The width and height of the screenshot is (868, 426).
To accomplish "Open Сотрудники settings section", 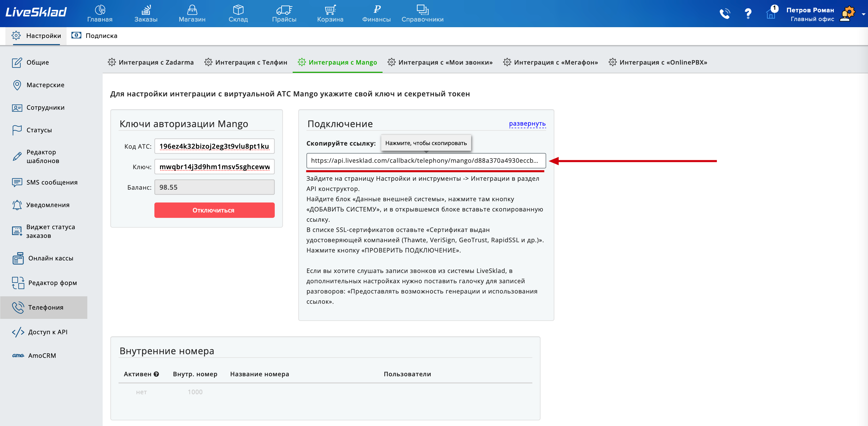I will point(38,108).
